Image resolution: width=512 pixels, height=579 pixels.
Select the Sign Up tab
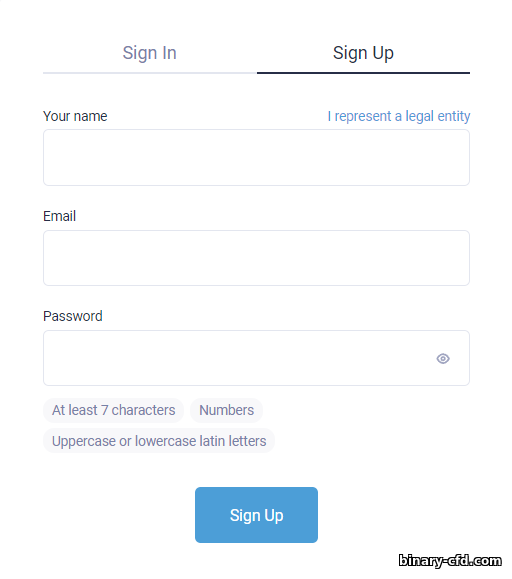pos(363,53)
